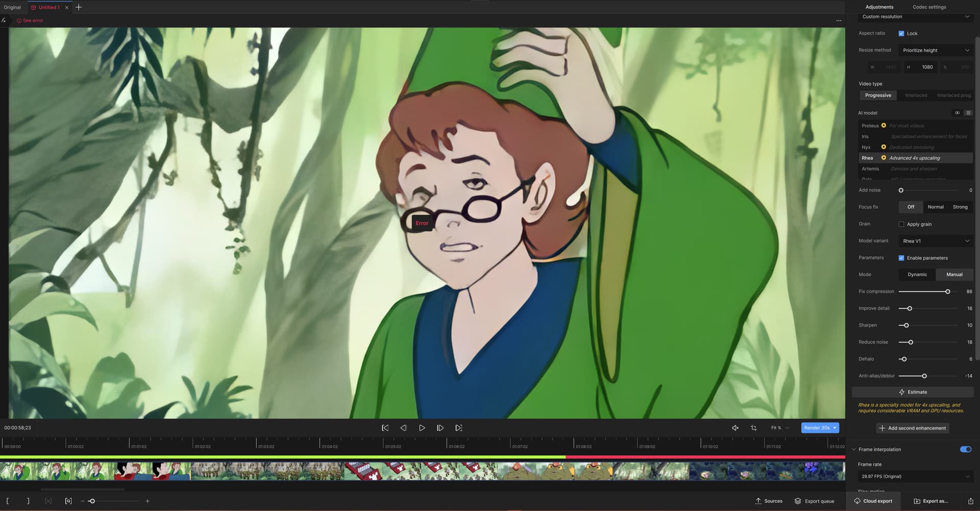Expand the Model variant Rhea V1 dropdown
The height and width of the screenshot is (511, 980).
point(936,241)
